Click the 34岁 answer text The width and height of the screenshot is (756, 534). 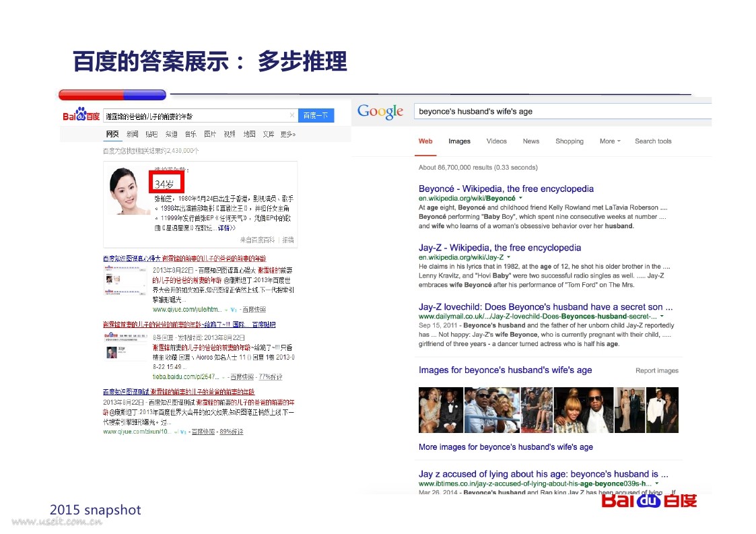click(164, 185)
